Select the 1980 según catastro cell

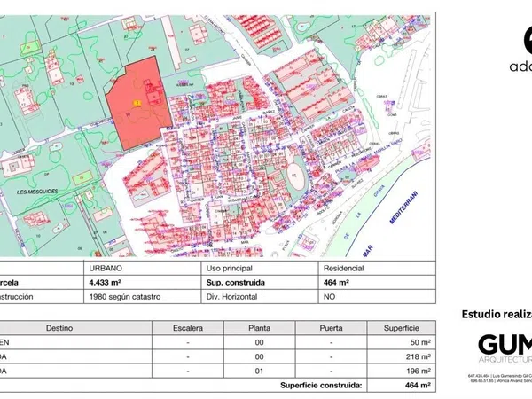coord(124,297)
